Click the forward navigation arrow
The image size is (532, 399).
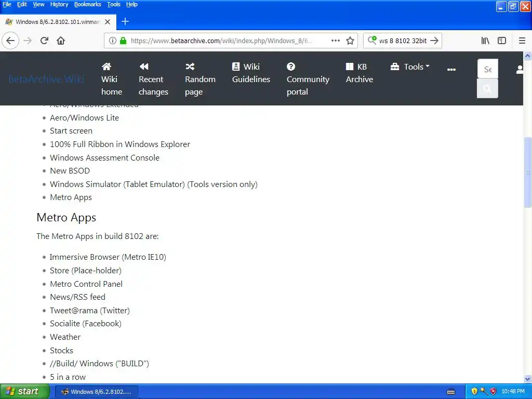click(x=28, y=41)
